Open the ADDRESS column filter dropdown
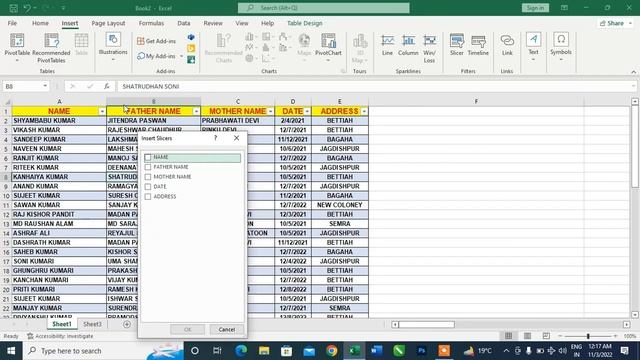Image resolution: width=640 pixels, height=360 pixels. (364, 111)
